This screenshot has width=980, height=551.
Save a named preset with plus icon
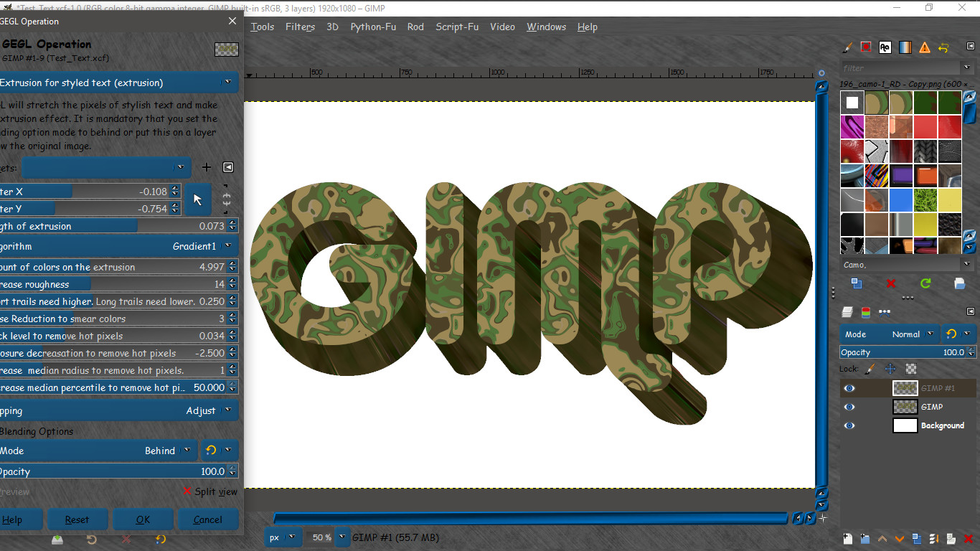point(207,167)
